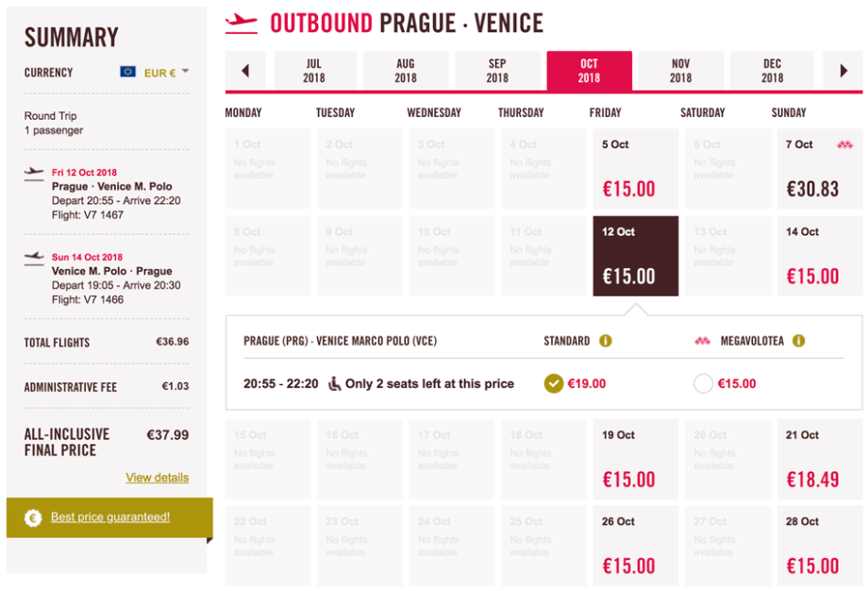This screenshot has width=868, height=591.
Task: Switch to the Nov 2018 tab
Action: (680, 71)
